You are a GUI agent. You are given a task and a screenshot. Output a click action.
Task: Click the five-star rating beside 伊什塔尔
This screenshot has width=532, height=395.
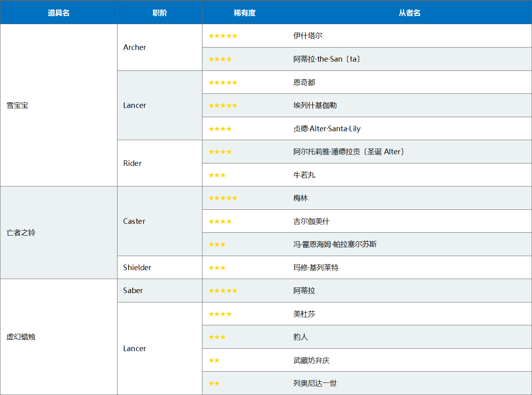point(223,36)
